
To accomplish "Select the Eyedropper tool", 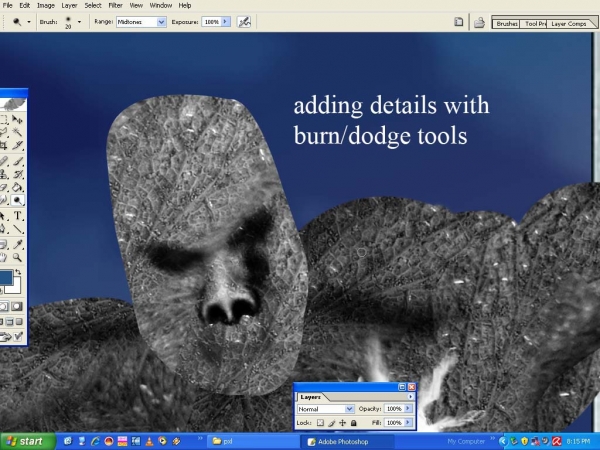I will tap(17, 244).
